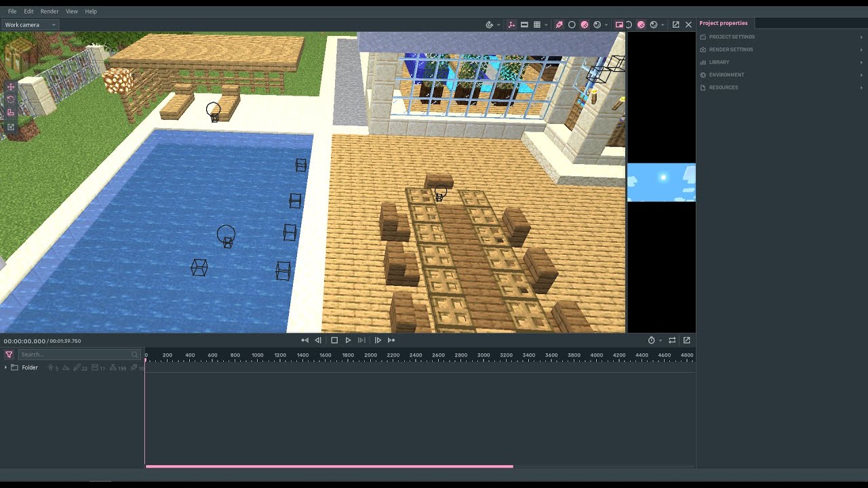Toggle the transform gizmo overlay icon

(511, 24)
